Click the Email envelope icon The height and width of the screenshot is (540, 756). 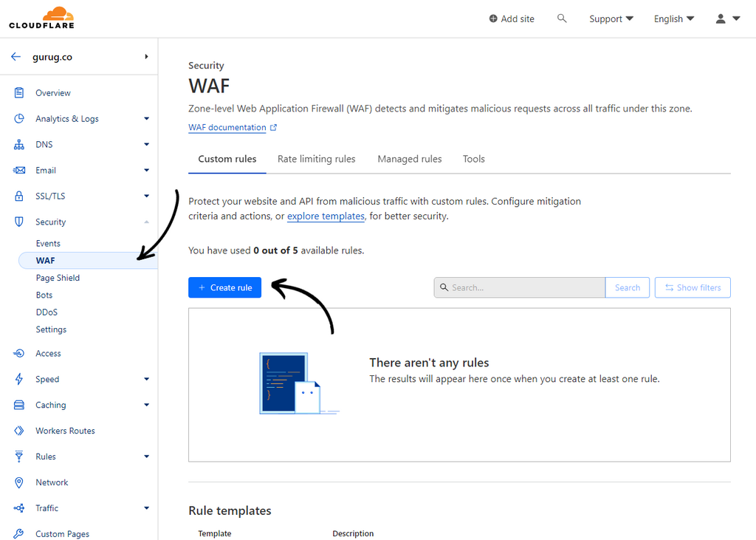18,171
